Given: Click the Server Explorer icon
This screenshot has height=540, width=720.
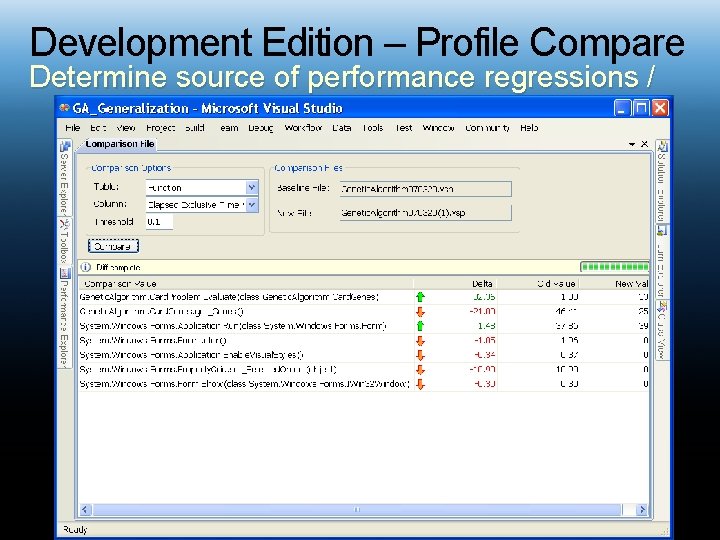Looking at the screenshot, I should tap(65, 146).
